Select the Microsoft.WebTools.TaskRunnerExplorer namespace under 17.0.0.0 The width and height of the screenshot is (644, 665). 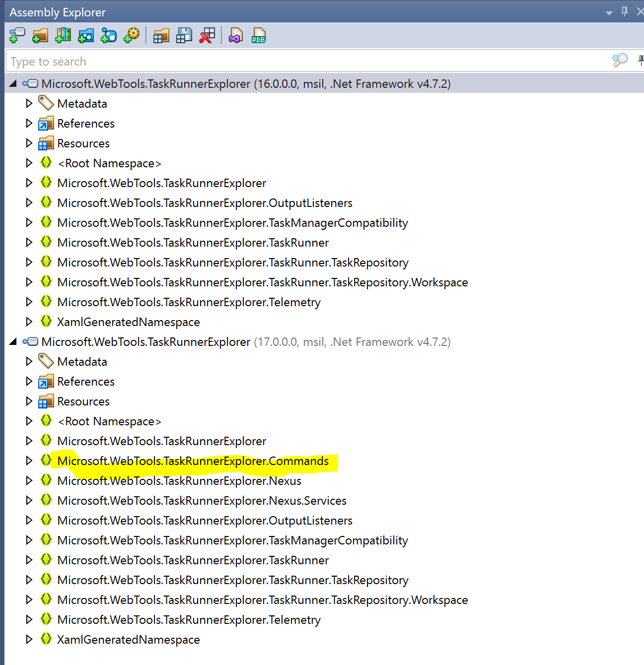161,441
